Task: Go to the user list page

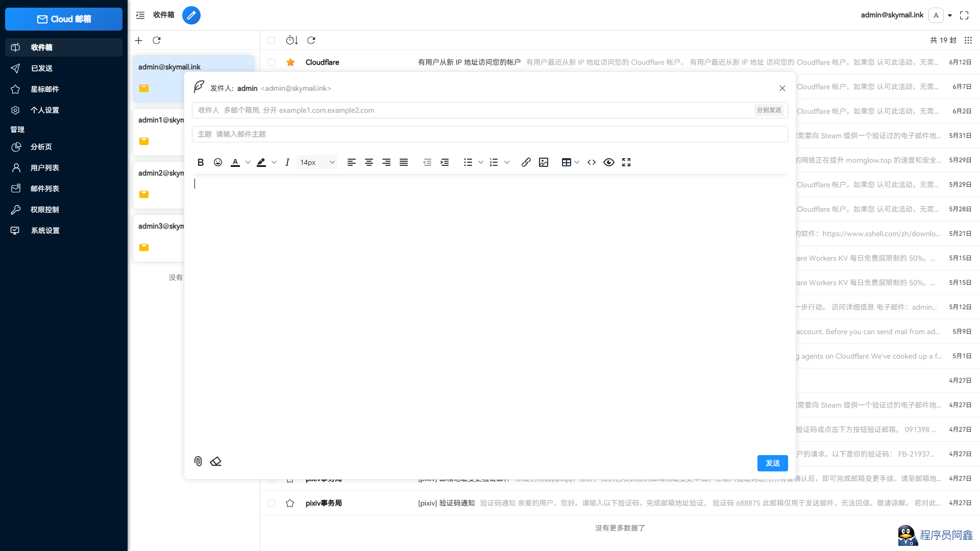Action: coord(45,168)
